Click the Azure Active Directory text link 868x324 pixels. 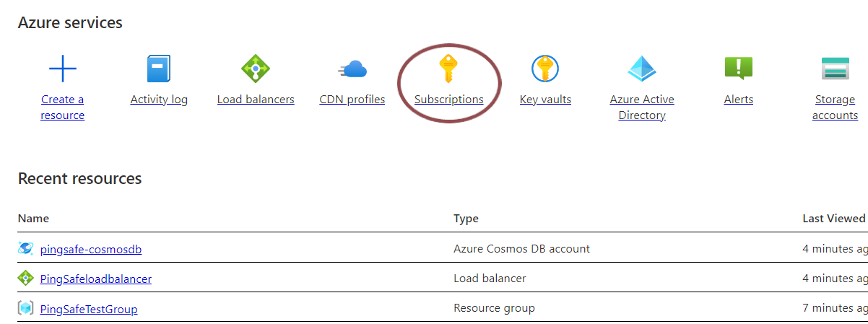pos(641,108)
